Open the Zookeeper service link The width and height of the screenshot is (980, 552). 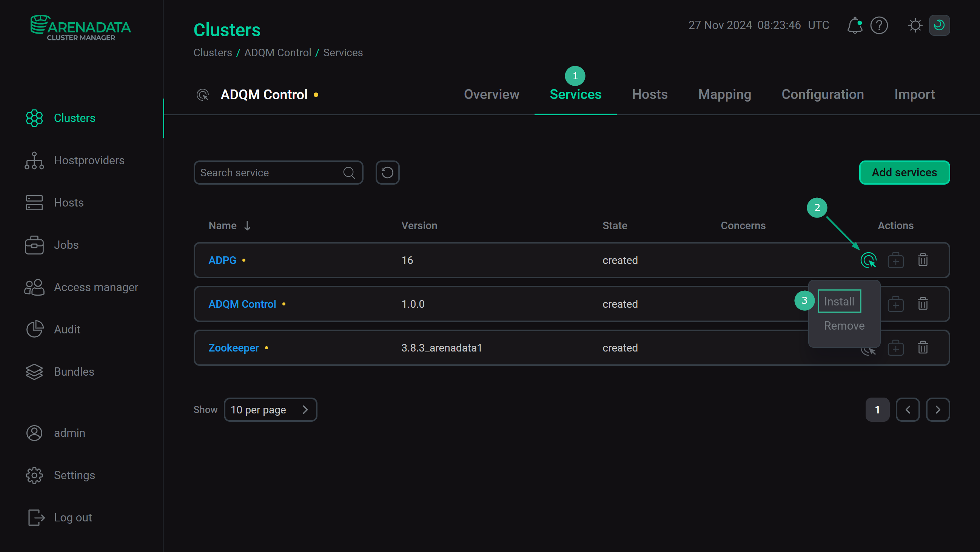(x=233, y=348)
